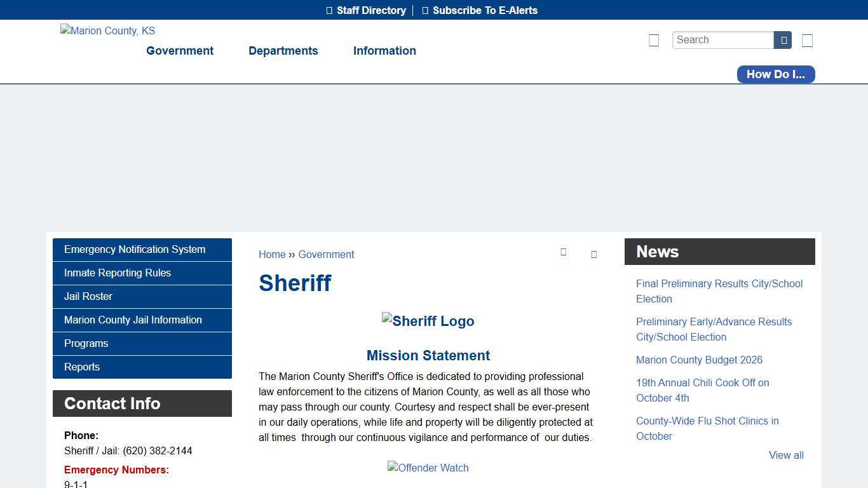Click inside the Search input field
The width and height of the screenshot is (868, 488).
[x=722, y=39]
